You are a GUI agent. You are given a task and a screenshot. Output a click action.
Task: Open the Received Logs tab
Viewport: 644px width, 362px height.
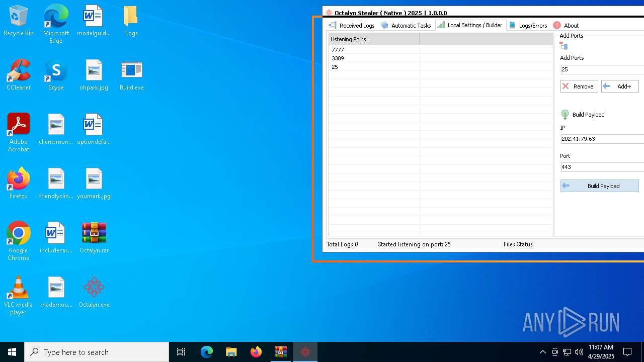point(352,25)
